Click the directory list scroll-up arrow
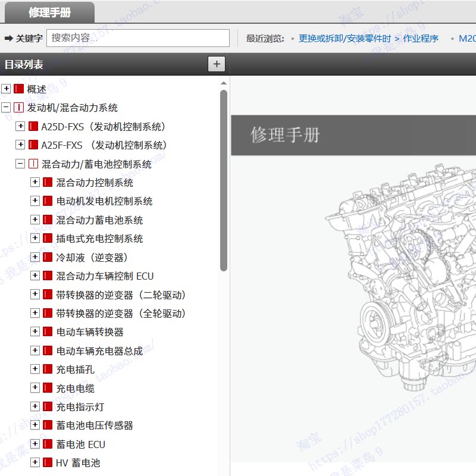The width and height of the screenshot is (476, 476). (224, 83)
